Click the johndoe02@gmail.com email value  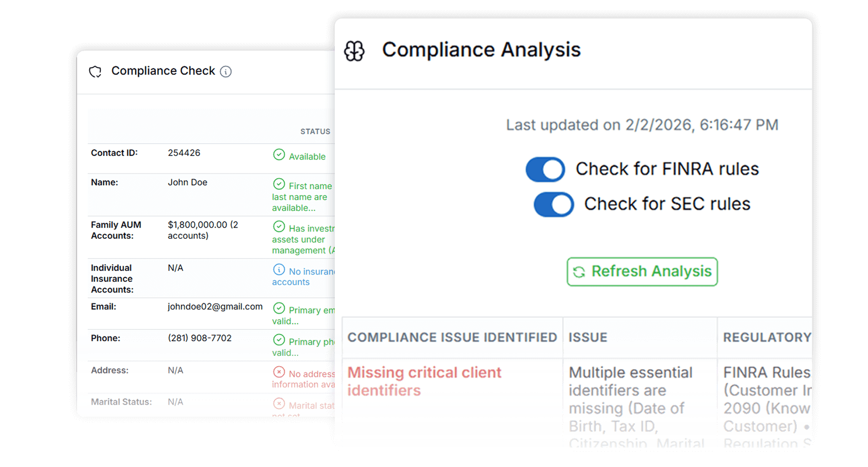point(215,307)
